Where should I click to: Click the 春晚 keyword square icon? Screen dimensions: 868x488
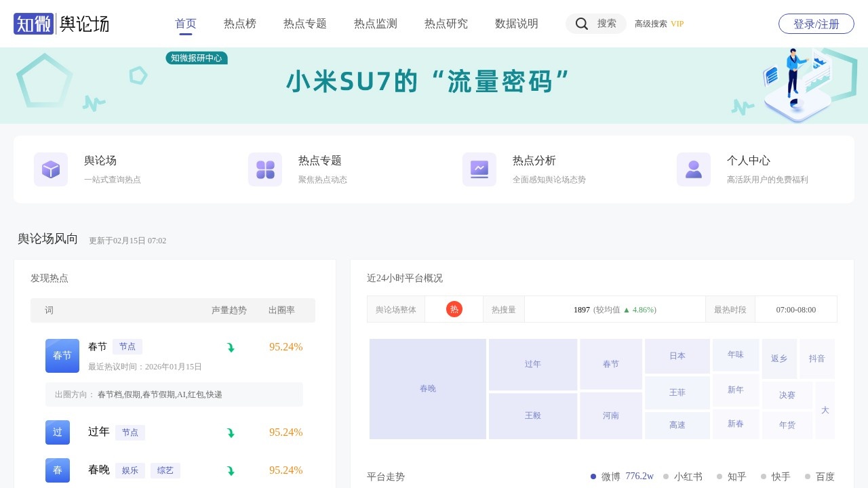[x=57, y=470]
